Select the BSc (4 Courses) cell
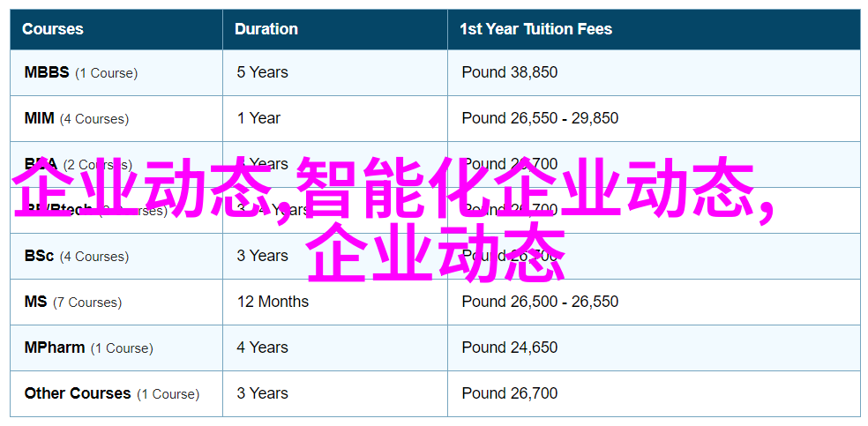Screen dimensions: 868x426 pos(116,256)
